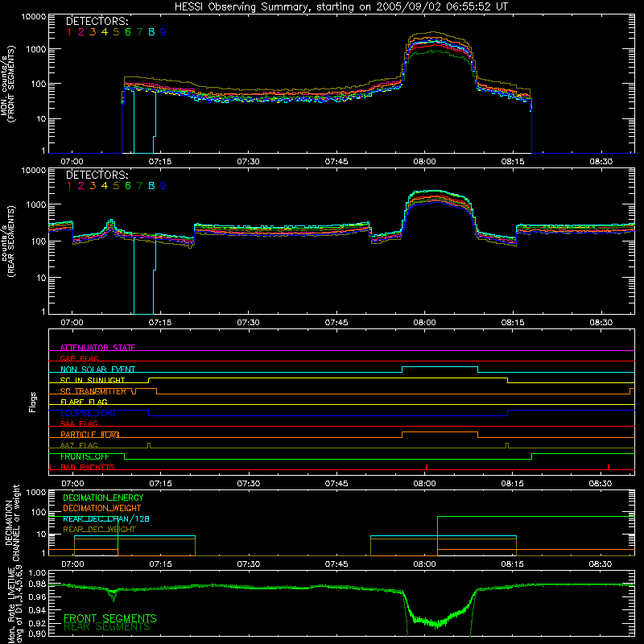Select detector number 6 in front segments legend

[x=128, y=31]
